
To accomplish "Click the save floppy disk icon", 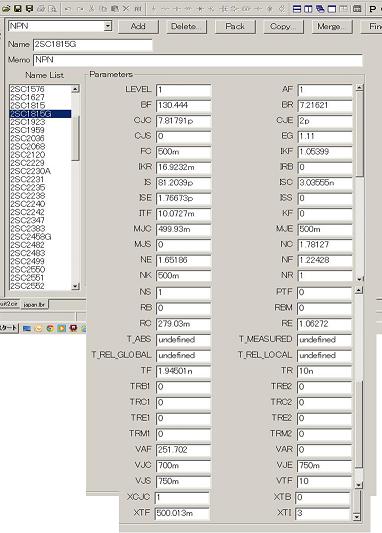I will click(18, 9).
